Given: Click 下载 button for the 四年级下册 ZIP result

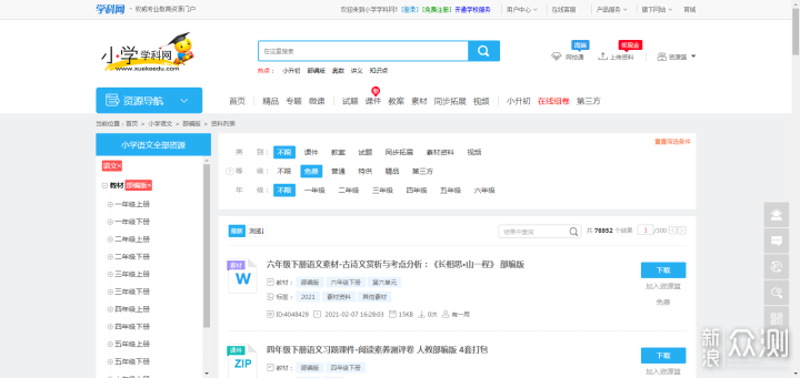Looking at the screenshot, I should point(663,356).
